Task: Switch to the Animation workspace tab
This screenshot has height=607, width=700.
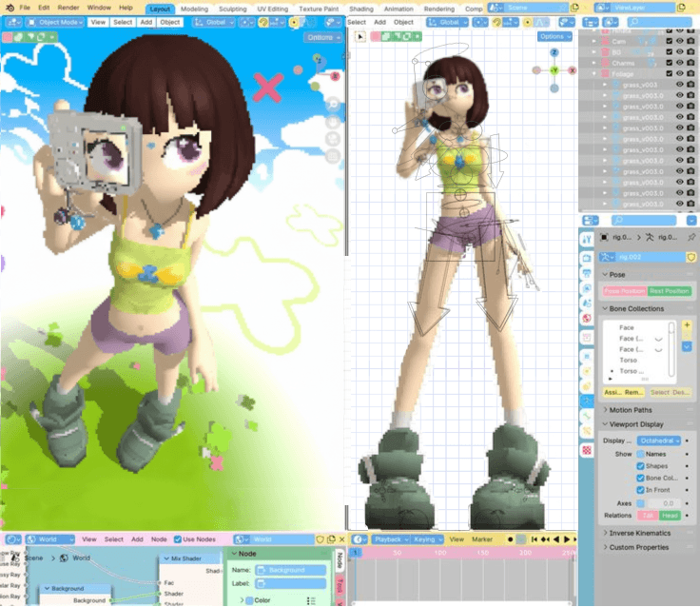Action: [399, 9]
